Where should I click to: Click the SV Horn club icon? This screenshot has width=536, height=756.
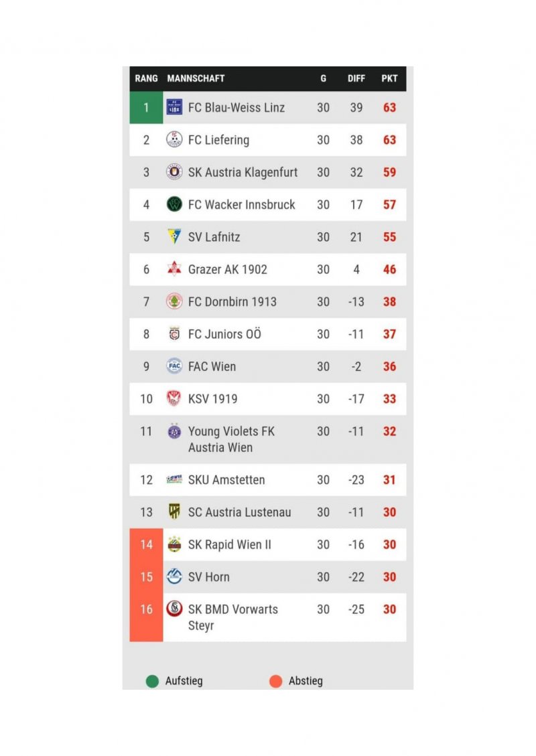[x=174, y=577]
